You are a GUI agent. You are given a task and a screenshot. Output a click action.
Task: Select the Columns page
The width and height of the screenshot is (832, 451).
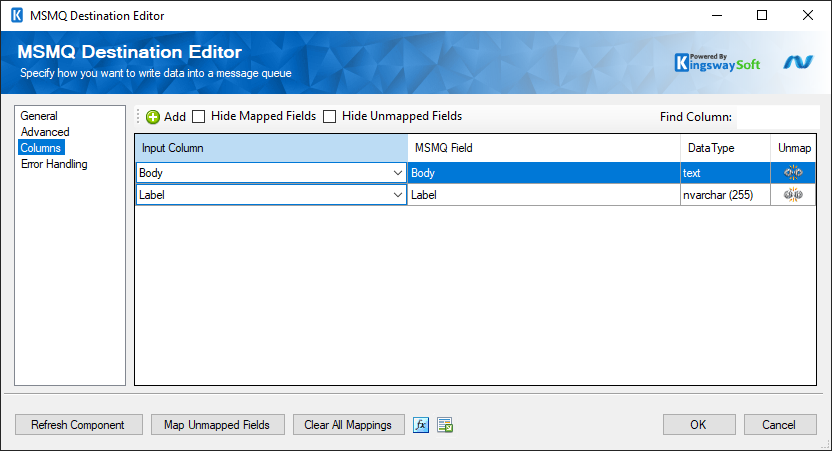pos(41,148)
